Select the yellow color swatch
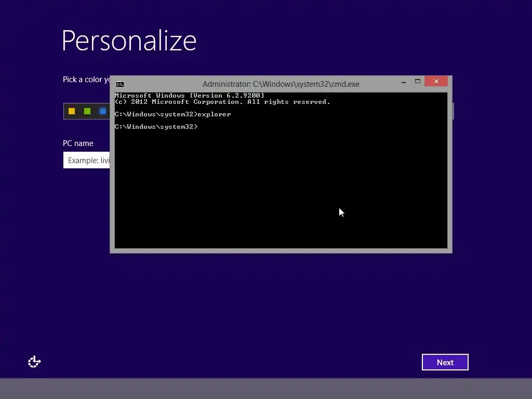This screenshot has width=532, height=399. [72, 111]
